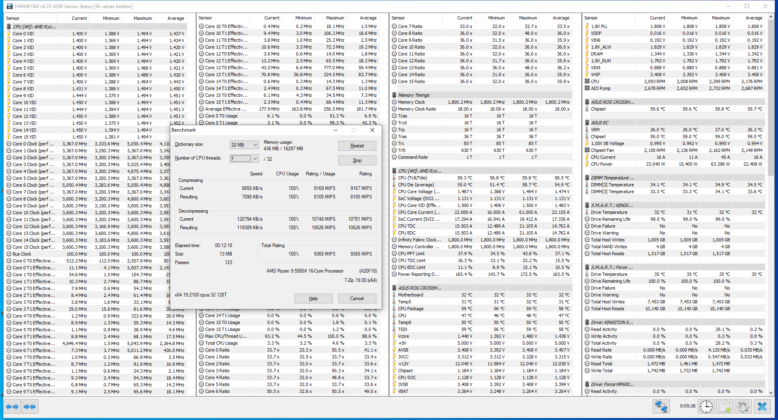This screenshot has height=420, width=778.
Task: Select the Core 6 Ratio row
Action: click(x=288, y=391)
